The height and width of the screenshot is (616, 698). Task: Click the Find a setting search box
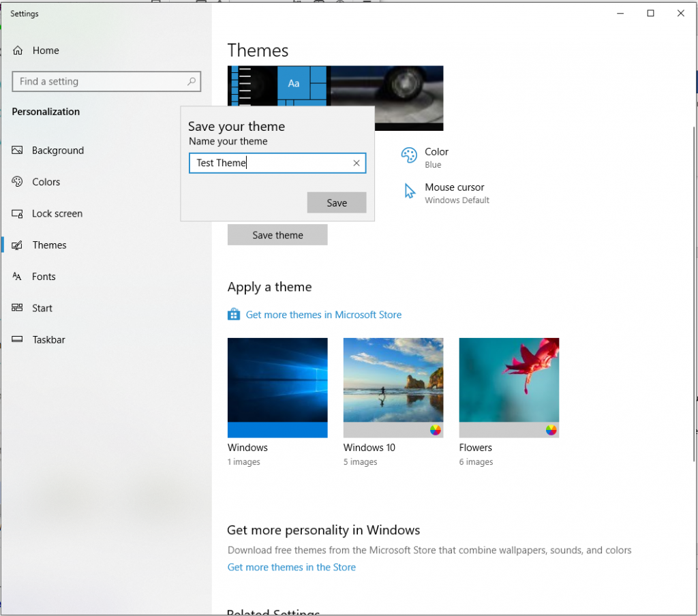pyautogui.click(x=106, y=81)
